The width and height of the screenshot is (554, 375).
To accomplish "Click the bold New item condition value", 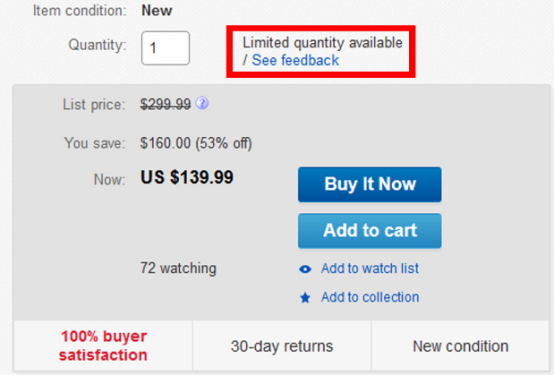I will point(157,11).
